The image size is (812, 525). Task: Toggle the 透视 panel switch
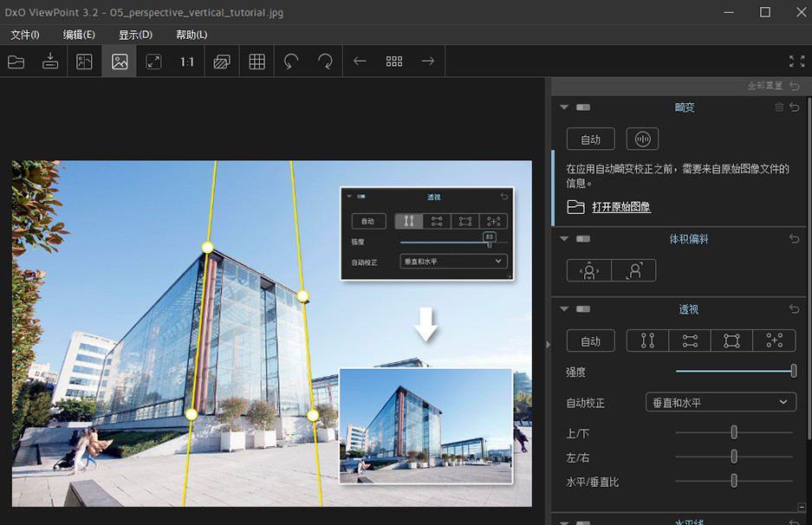point(583,309)
